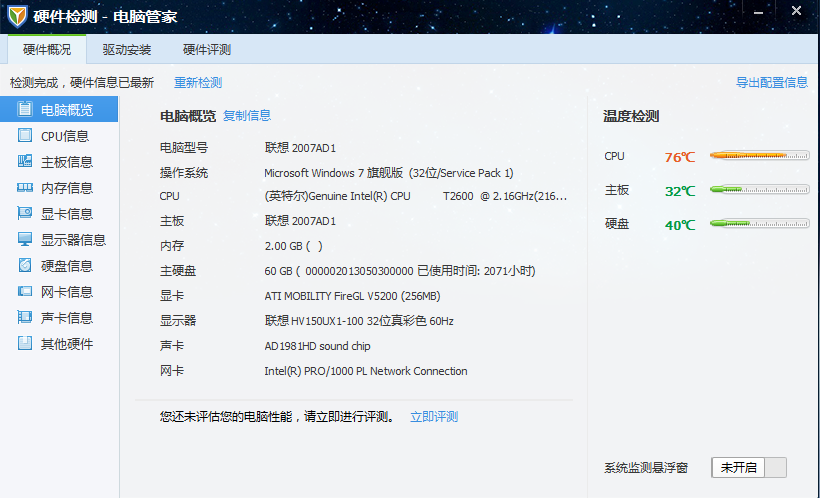Start 立即评测 performance test
The width and height of the screenshot is (820, 498).
pyautogui.click(x=434, y=417)
